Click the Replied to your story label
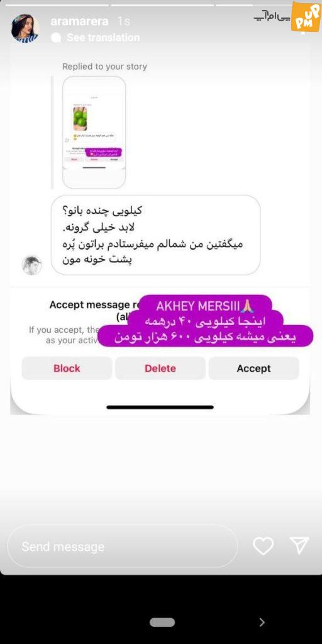Screen dimensions: 322x644 point(104,67)
